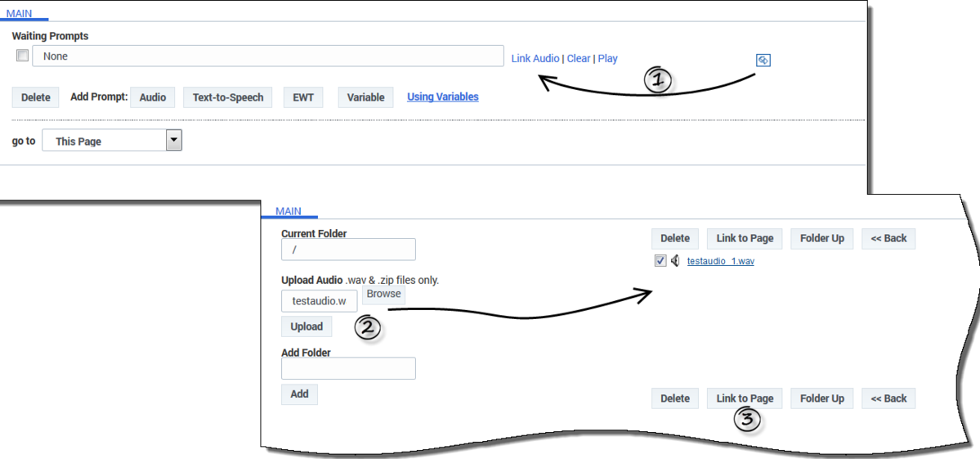Click inside the Add Folder text field
This screenshot has height=459, width=980.
[x=348, y=368]
